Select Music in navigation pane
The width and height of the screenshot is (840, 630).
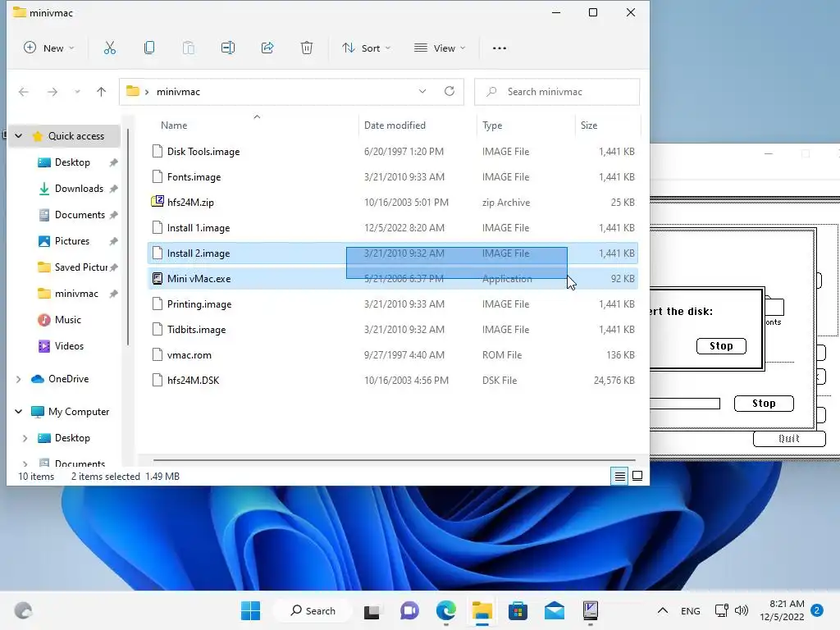[x=67, y=320]
